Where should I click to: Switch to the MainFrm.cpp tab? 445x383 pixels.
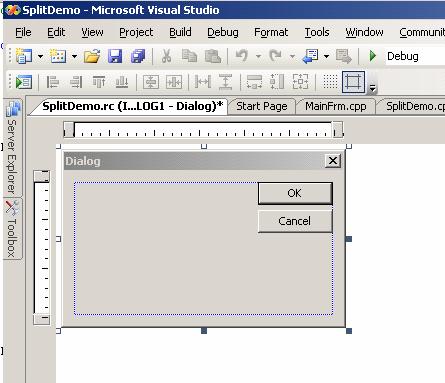pos(336,106)
